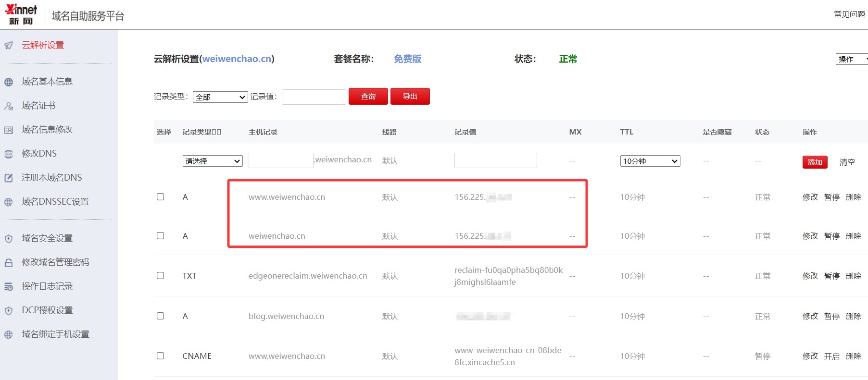The image size is (868, 380).
Task: Click the ID card icon beside 域名信息修改
Action: 9,130
